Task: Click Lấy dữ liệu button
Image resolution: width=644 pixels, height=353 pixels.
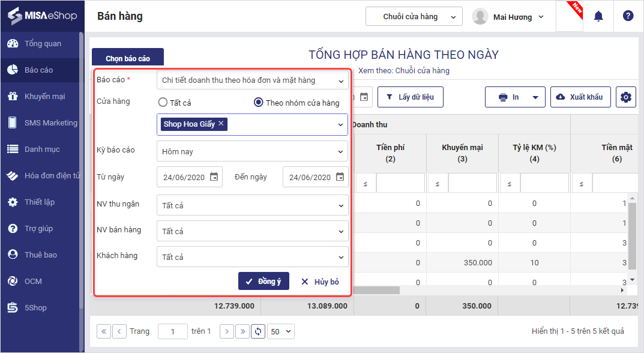Action: [411, 97]
